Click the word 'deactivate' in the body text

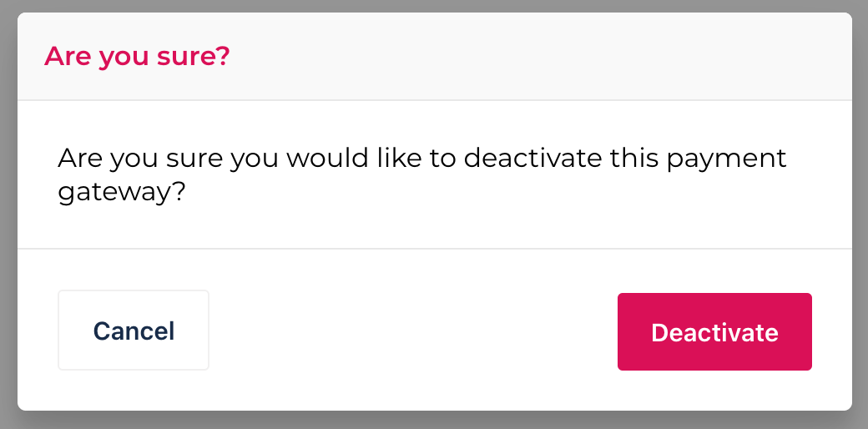[532, 159]
